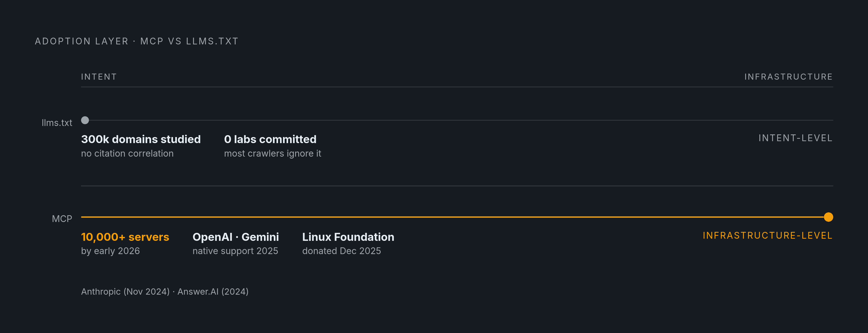This screenshot has height=333, width=868.
Task: Click 'donated Dec 2025' caption
Action: coord(342,251)
